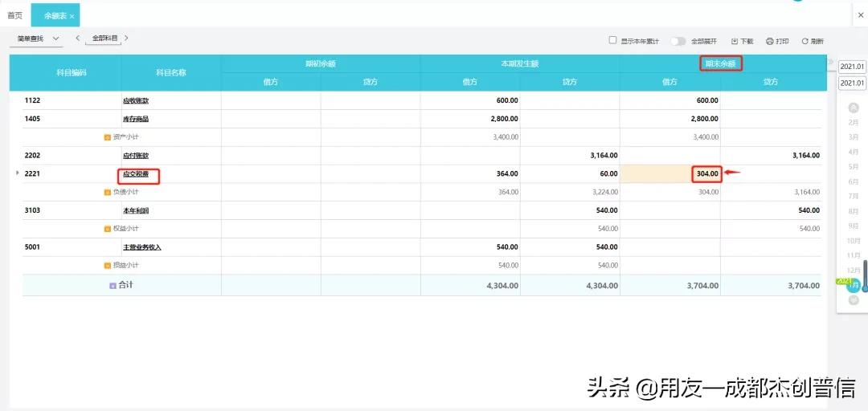Click the 期初余额 column header
The height and width of the screenshot is (411, 868).
coord(321,63)
